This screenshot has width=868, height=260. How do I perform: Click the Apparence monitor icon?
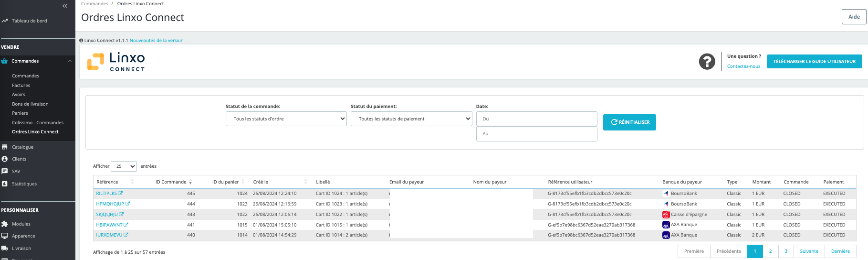tap(4, 236)
